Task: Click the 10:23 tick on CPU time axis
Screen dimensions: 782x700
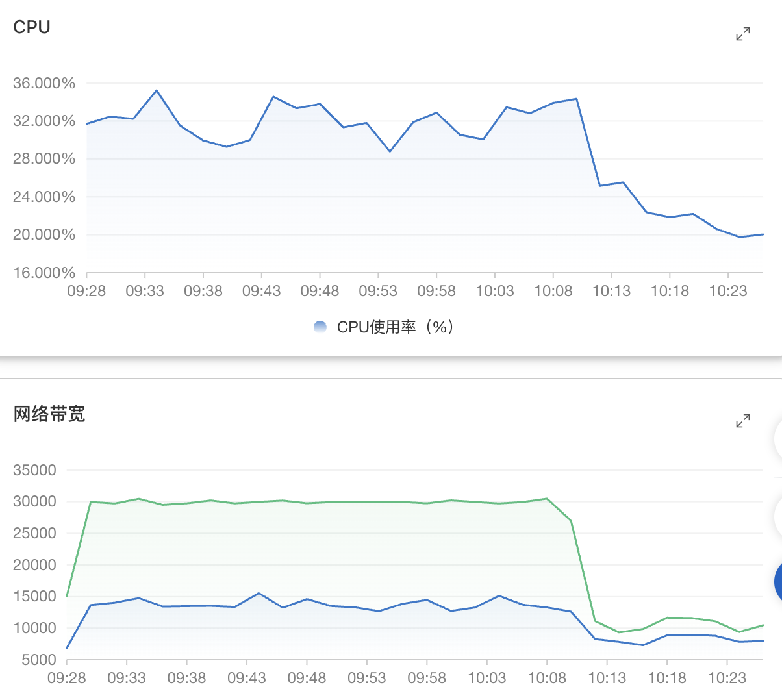Action: point(728,291)
